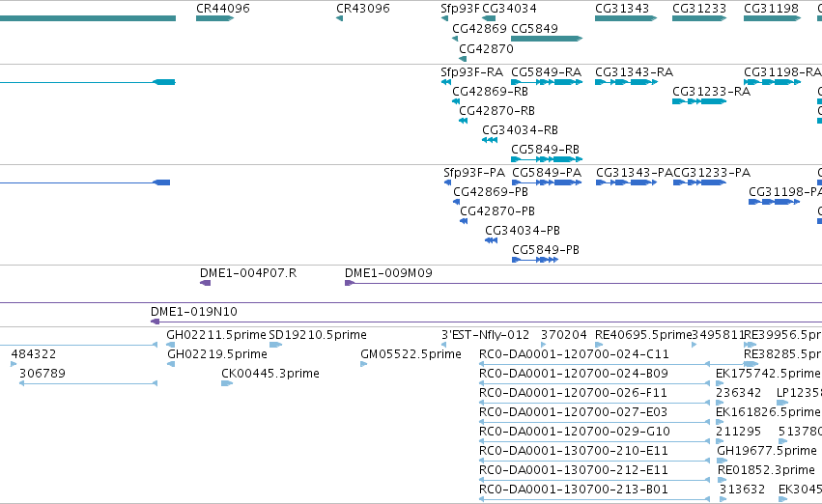Click transcript CG42869-RB
822x504 pixels.
click(490, 91)
